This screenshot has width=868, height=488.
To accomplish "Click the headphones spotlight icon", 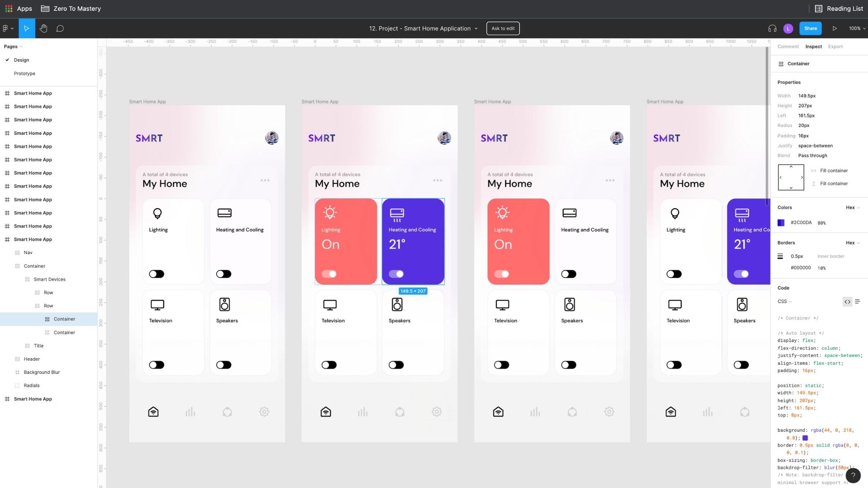I will tap(772, 28).
